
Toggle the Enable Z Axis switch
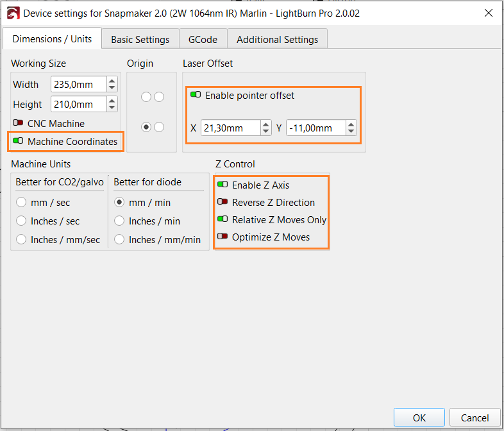tap(223, 185)
